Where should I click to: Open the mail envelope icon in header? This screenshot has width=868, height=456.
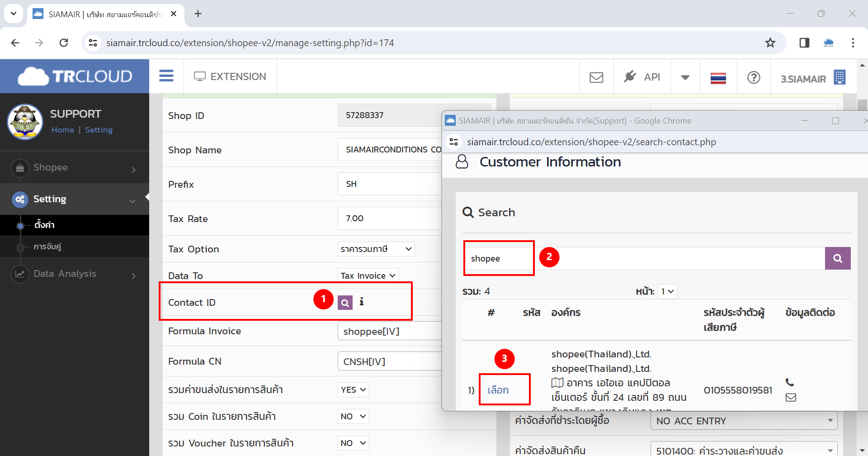click(596, 77)
